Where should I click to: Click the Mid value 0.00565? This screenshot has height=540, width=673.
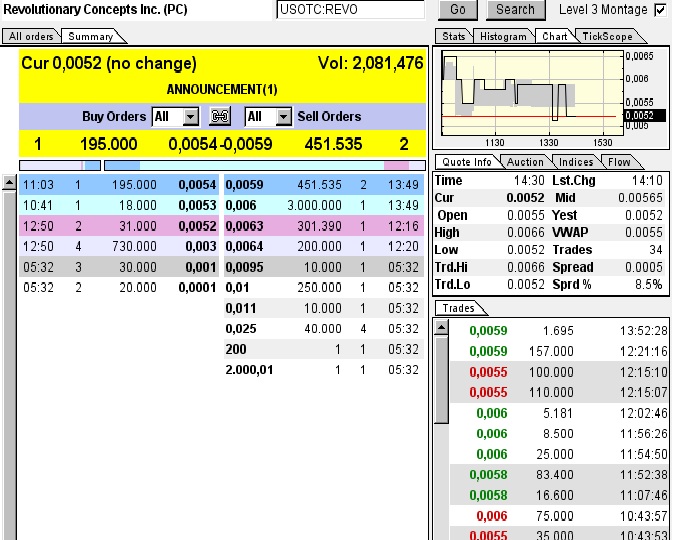click(640, 197)
